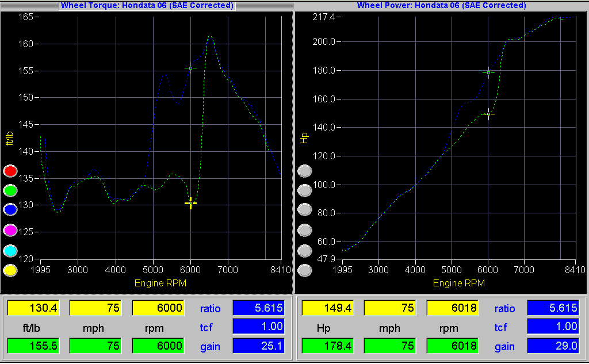The width and height of the screenshot is (589, 364).
Task: Click the green 178.4 Hp value field
Action: coord(327,346)
